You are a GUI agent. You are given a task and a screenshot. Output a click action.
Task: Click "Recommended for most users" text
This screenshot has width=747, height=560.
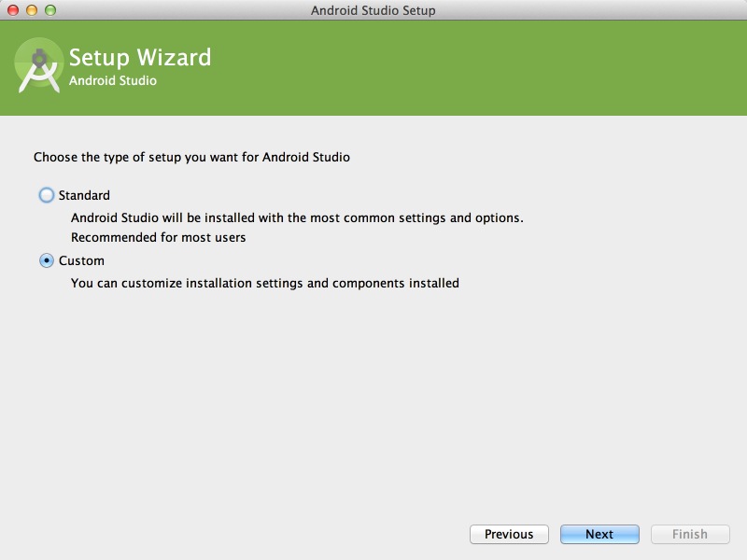159,238
